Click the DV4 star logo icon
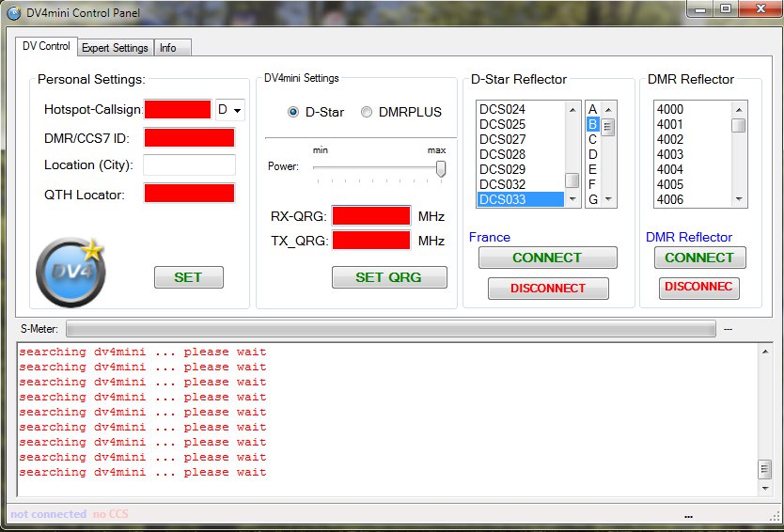 pyautogui.click(x=71, y=272)
